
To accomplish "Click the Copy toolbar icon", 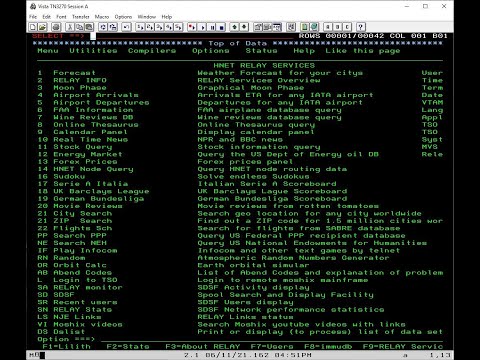I will 80,27.
